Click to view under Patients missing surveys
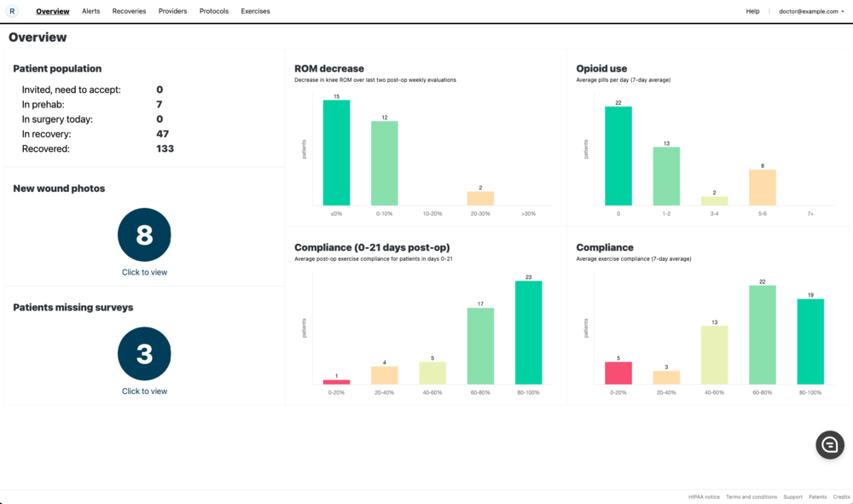 tap(144, 391)
